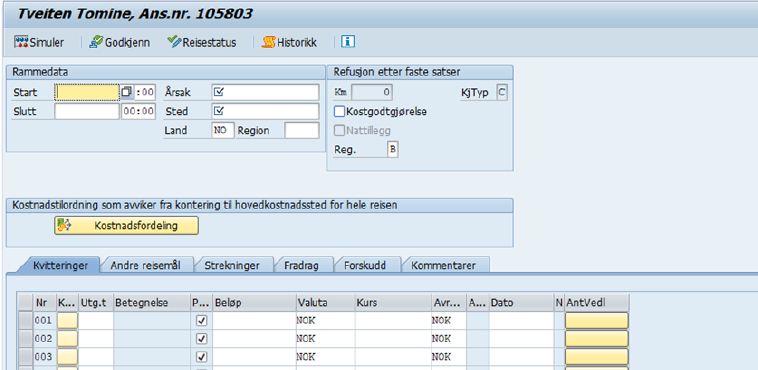Image resolution: width=758 pixels, height=370 pixels.
Task: Click the blue information icon
Action: click(348, 42)
